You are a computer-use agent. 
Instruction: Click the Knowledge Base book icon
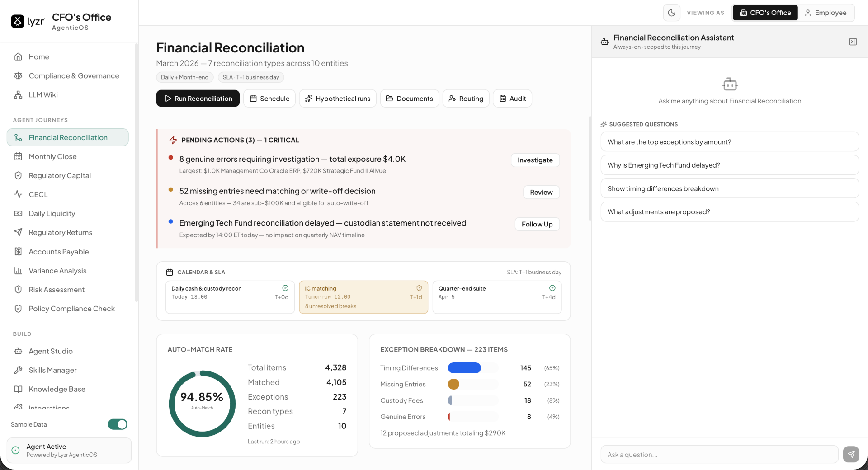click(18, 389)
